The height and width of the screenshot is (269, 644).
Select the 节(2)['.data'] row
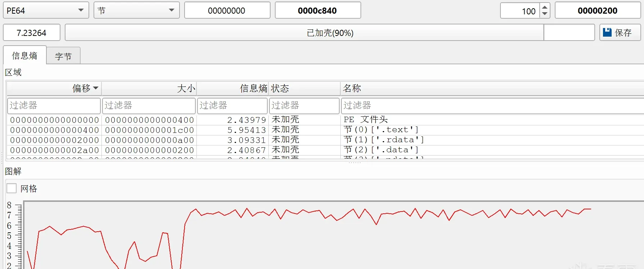pyautogui.click(x=325, y=150)
